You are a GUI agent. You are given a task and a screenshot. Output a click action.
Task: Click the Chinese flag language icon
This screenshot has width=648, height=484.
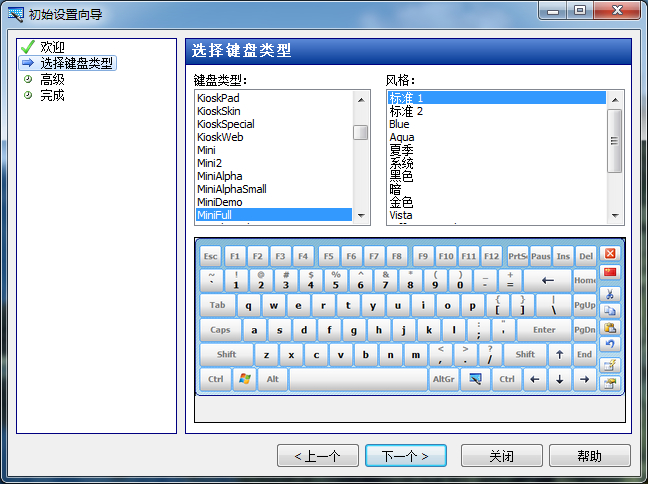[x=610, y=272]
